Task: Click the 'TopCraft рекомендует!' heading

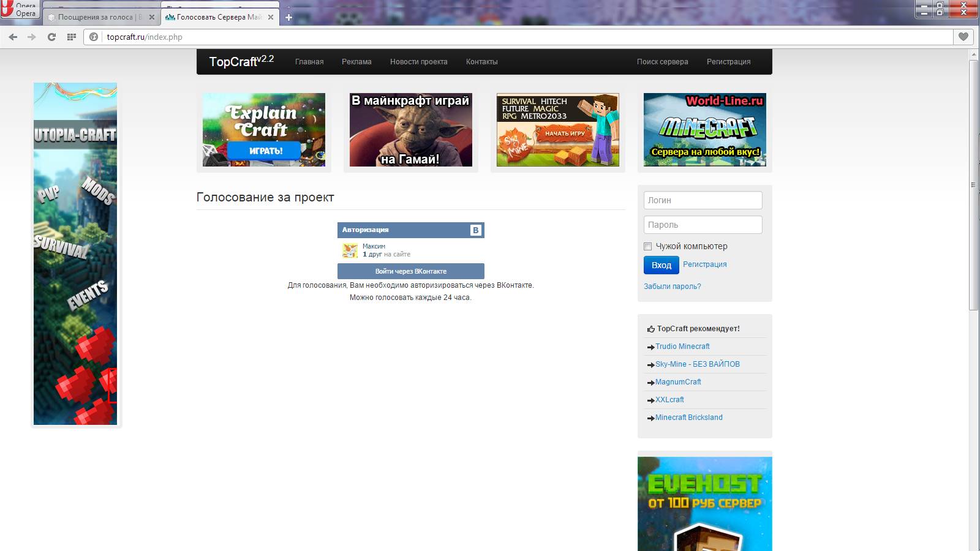Action: pos(698,329)
